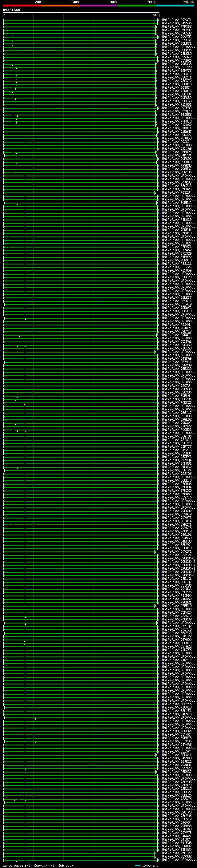Image resolution: width=197 pixels, height=868 pixels.
Task: Select the UniRef100_B9HV76 entry
Action: click(177, 71)
